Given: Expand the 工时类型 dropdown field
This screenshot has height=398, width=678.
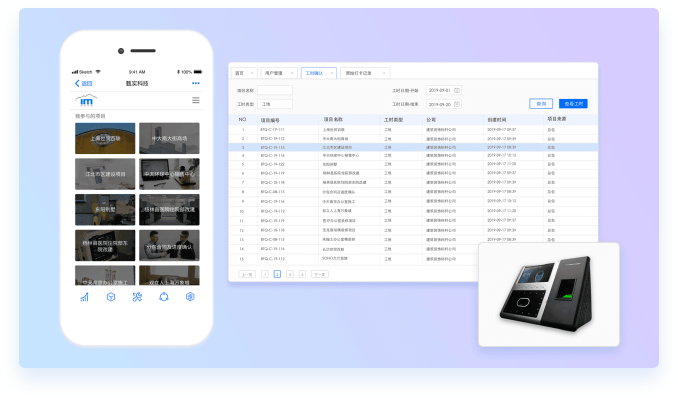Looking at the screenshot, I should coord(275,104).
